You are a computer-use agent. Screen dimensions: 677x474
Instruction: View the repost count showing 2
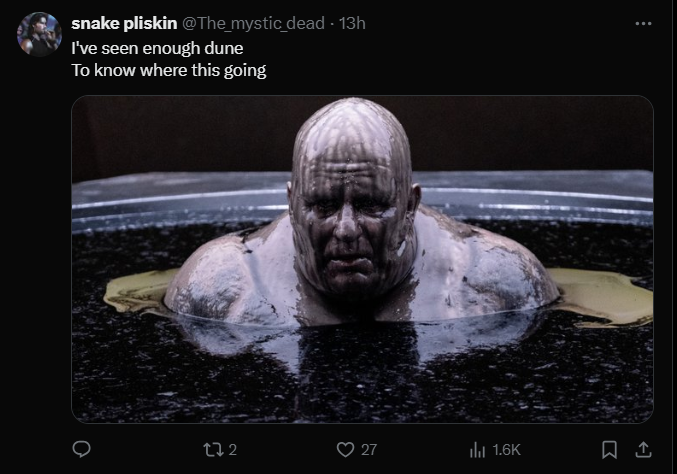click(232, 450)
